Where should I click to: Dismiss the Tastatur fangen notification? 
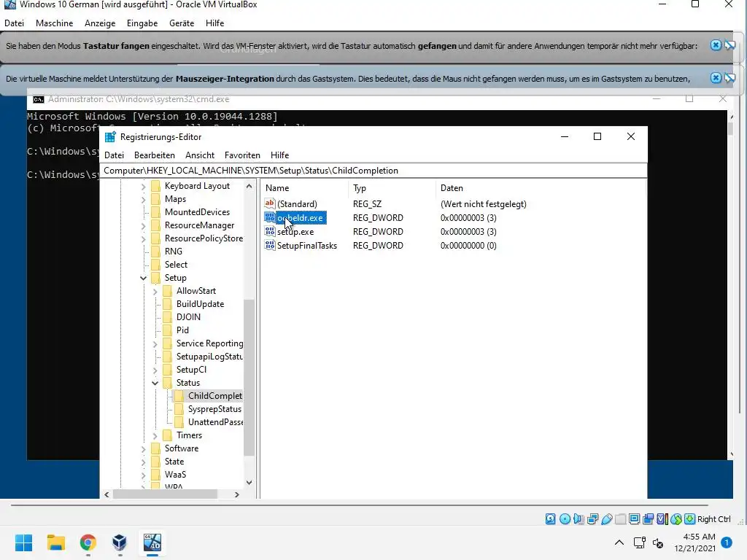[x=716, y=45]
